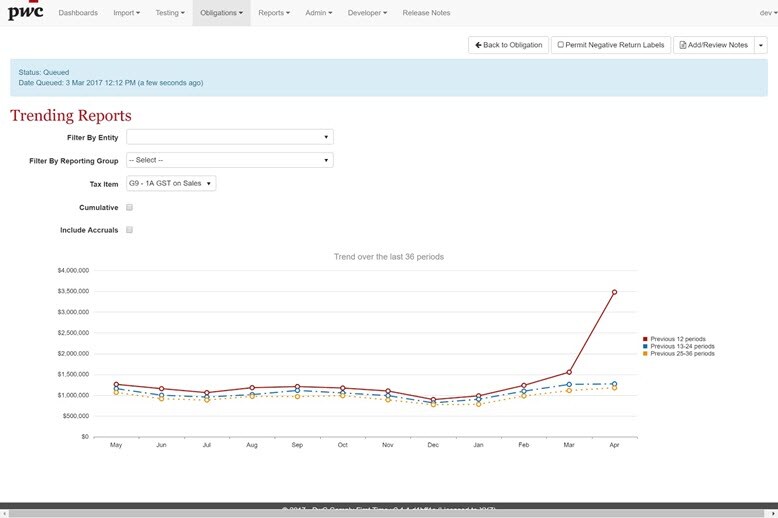Click the April peak data point at $3,500,000
The image size is (778, 518).
click(x=614, y=292)
